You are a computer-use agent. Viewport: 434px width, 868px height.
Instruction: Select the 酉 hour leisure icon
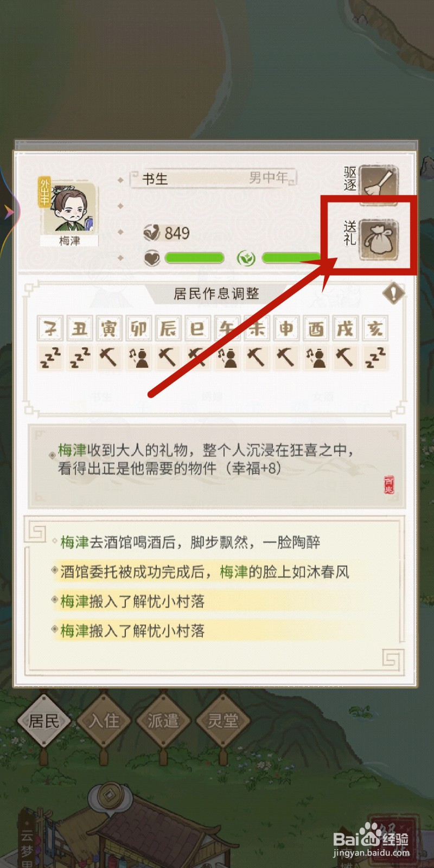pyautogui.click(x=316, y=358)
